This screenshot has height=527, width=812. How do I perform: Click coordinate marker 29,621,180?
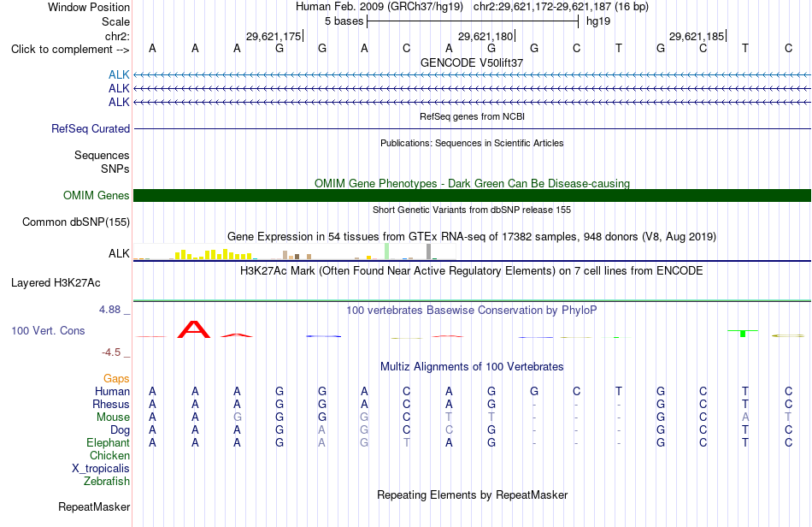click(x=485, y=36)
